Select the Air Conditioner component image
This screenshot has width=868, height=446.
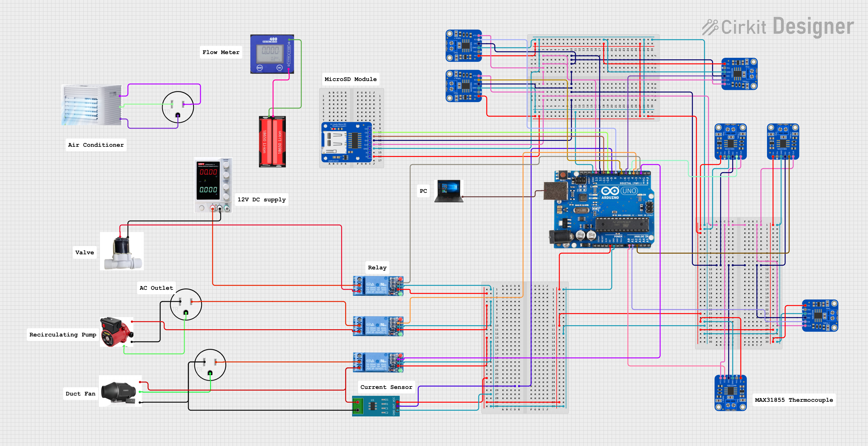pos(92,105)
